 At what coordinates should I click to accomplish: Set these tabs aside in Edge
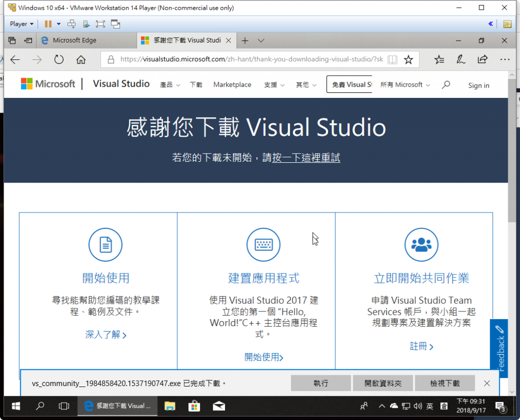[28, 41]
